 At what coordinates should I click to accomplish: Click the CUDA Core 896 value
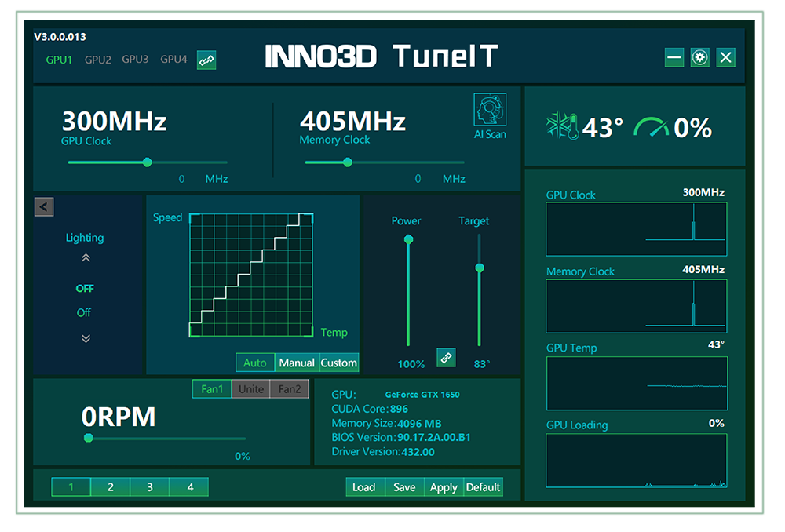tap(399, 409)
